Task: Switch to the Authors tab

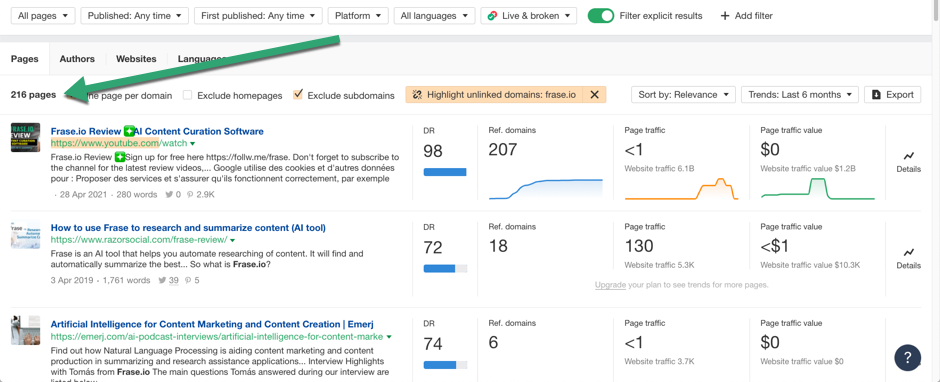Action: point(77,59)
